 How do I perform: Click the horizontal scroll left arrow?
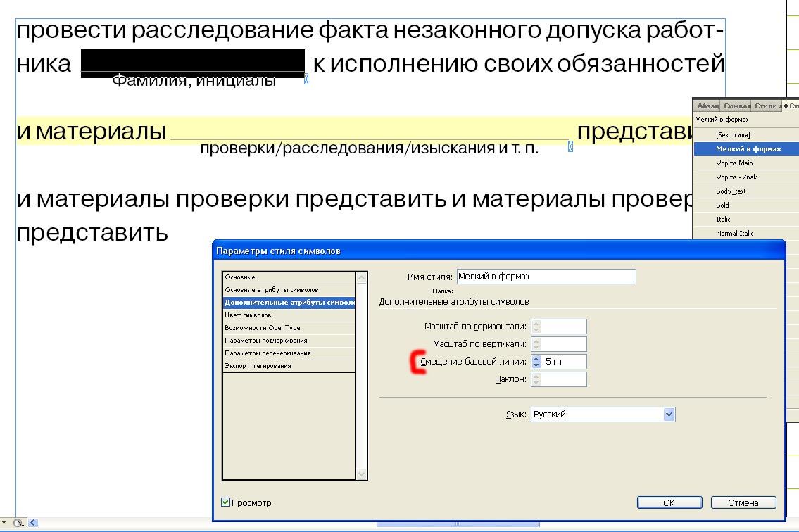pyautogui.click(x=33, y=523)
